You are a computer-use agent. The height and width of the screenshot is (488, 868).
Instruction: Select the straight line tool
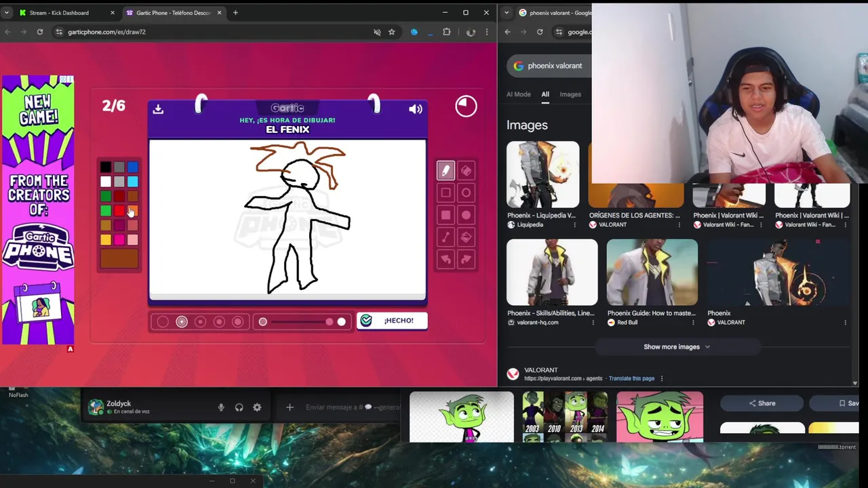446,237
